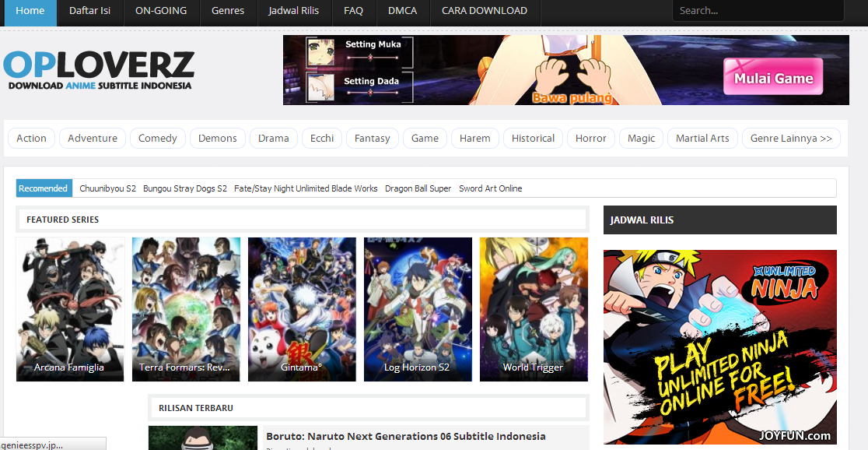Select the Comedy genre tag

pos(158,139)
